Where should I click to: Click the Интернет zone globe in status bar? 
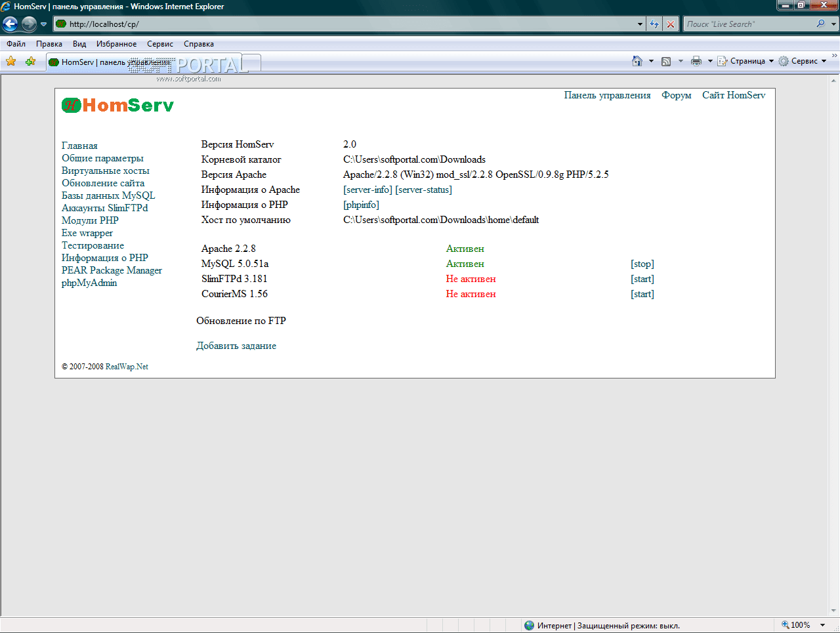click(x=529, y=625)
